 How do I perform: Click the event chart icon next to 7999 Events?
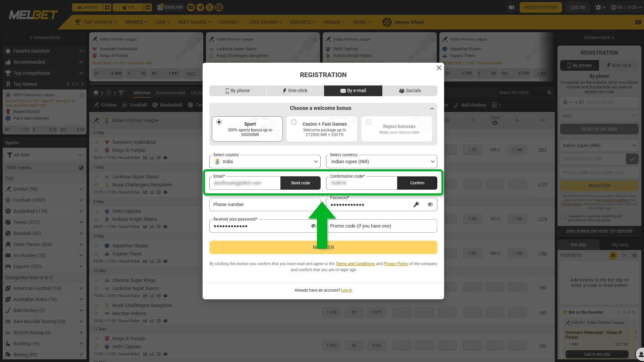pyautogui.click(x=81, y=168)
